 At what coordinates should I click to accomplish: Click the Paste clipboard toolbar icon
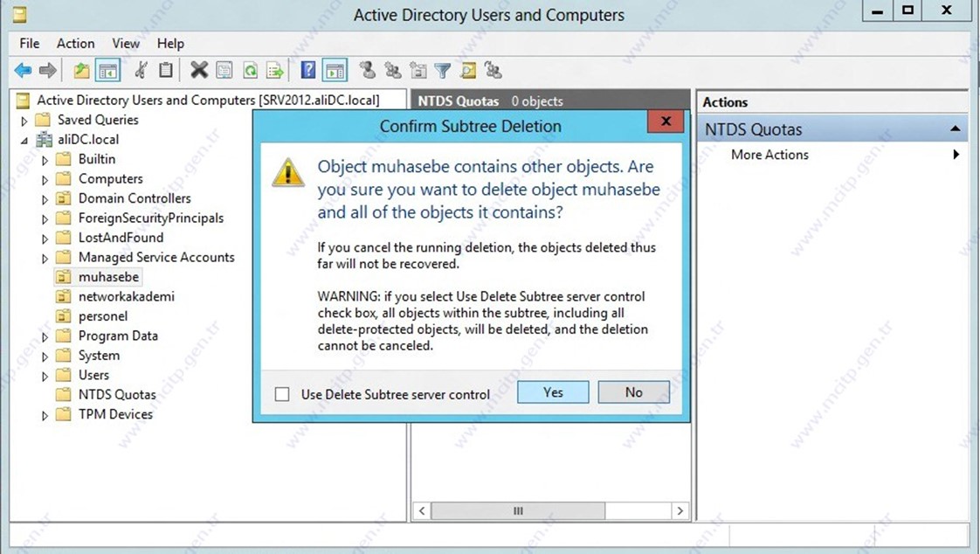tap(166, 70)
